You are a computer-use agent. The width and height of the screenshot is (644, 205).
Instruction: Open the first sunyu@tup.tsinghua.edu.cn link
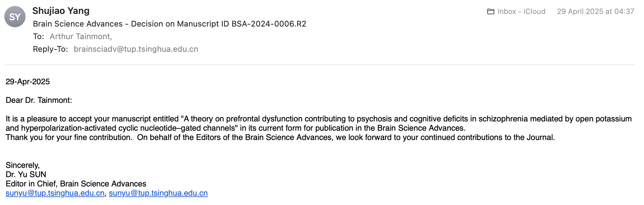(55, 193)
